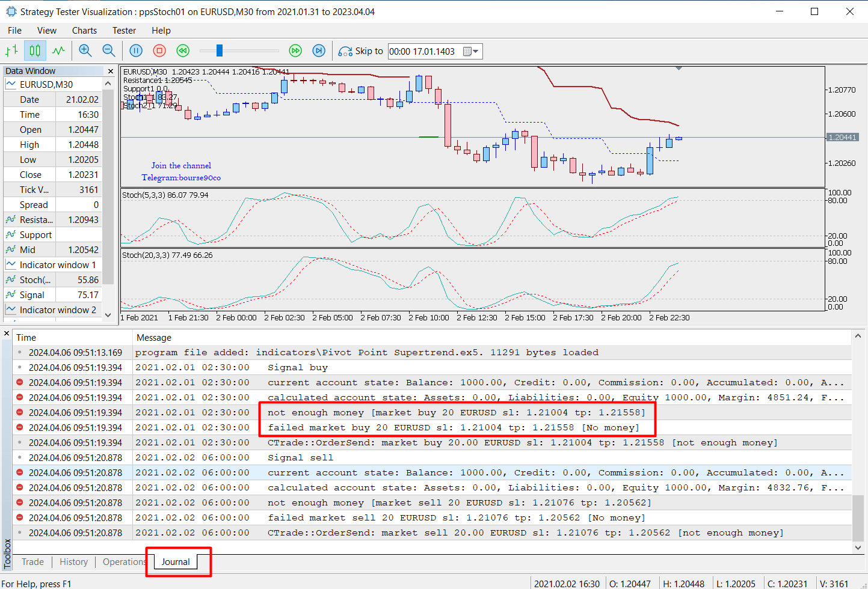Zoom out of the chart
This screenshot has width=868, height=589.
click(109, 51)
